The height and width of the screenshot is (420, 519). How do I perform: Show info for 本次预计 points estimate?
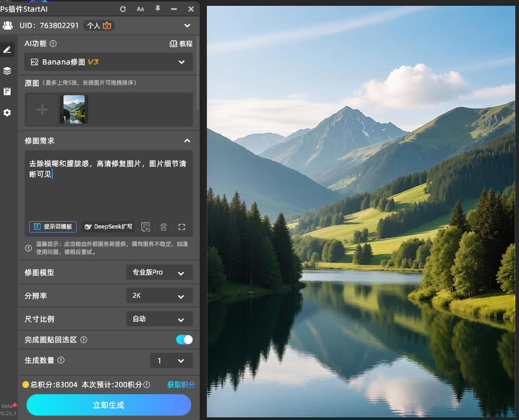[147, 385]
